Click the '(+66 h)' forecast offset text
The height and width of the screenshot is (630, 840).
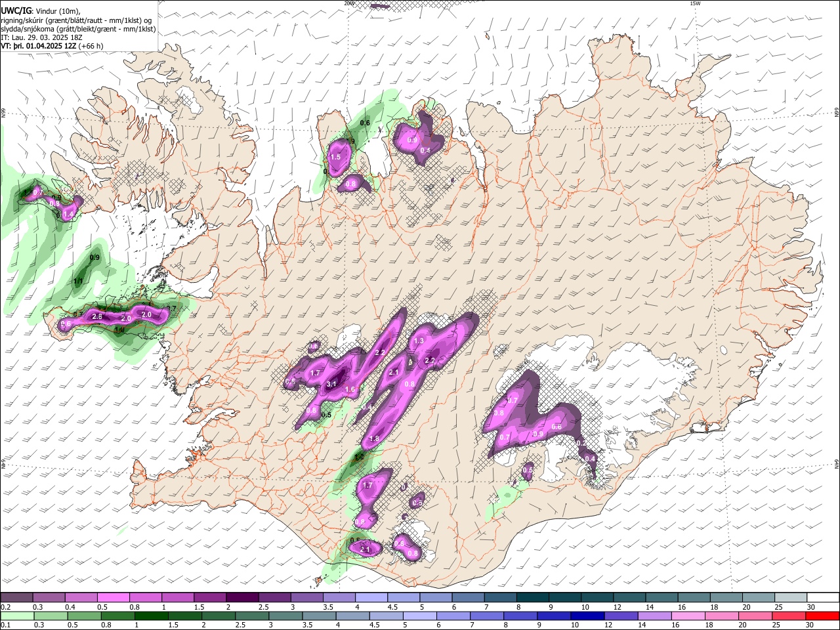(x=91, y=46)
